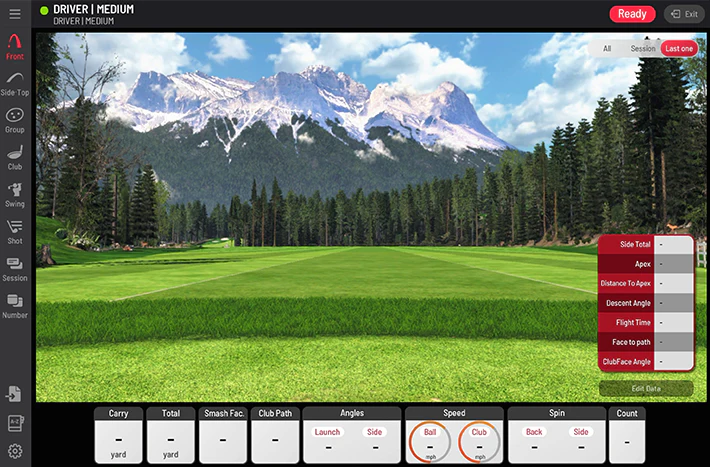Click the Launch angle label
This screenshot has width=710, height=467.
327,432
